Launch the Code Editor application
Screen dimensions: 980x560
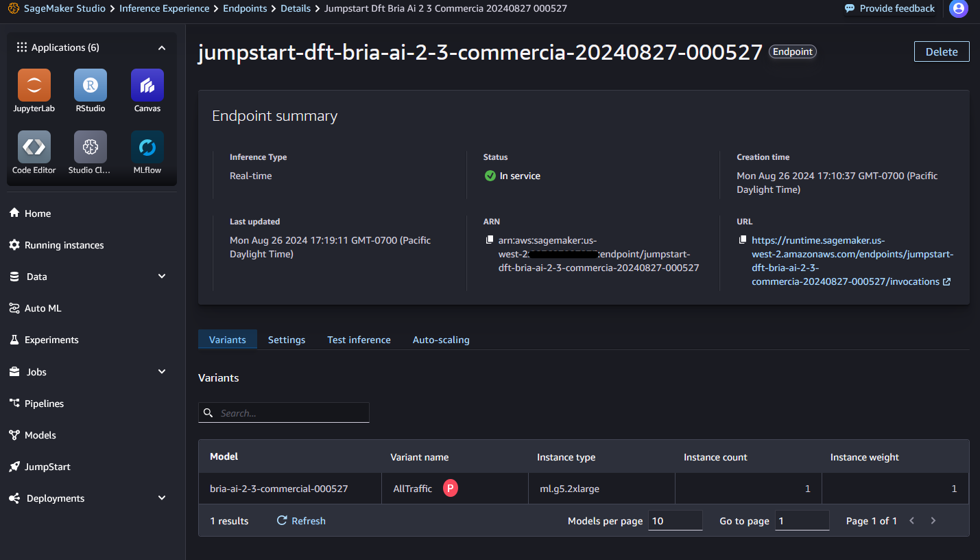[34, 147]
